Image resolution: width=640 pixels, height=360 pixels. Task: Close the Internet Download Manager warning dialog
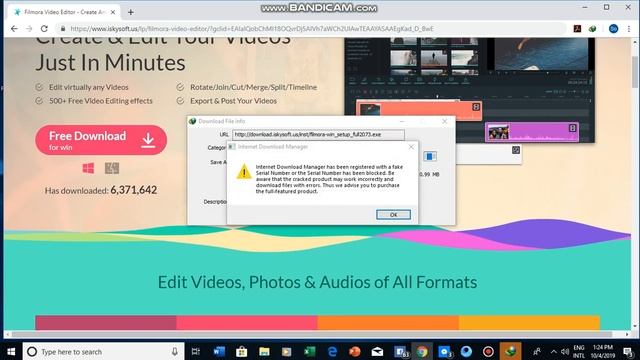[x=411, y=147]
